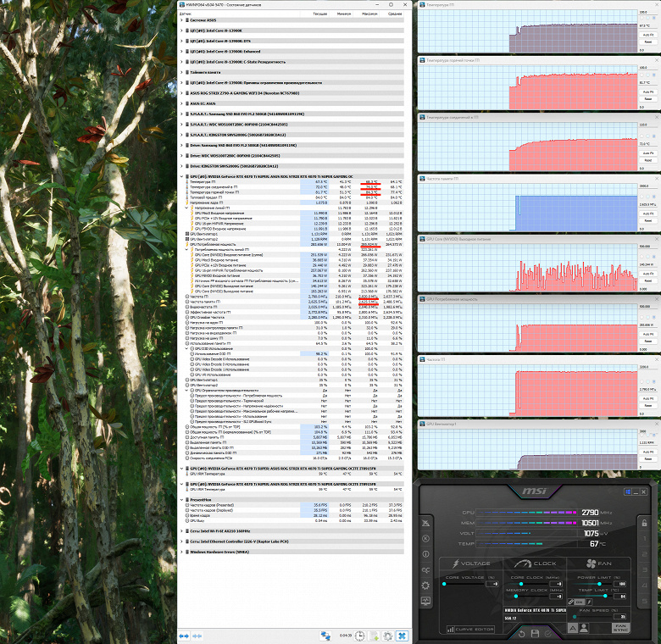This screenshot has height=644, width=661.
Task: Click Auto Fit on top temperature graph
Action: click(648, 35)
